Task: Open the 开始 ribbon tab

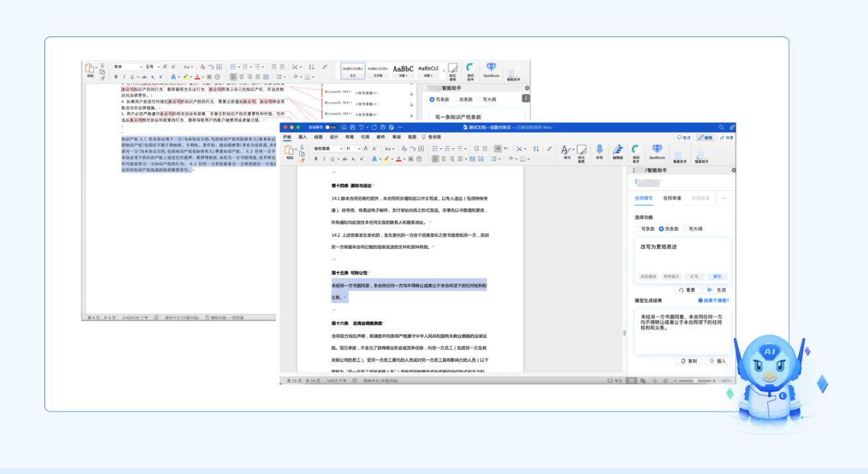Action: [287, 137]
